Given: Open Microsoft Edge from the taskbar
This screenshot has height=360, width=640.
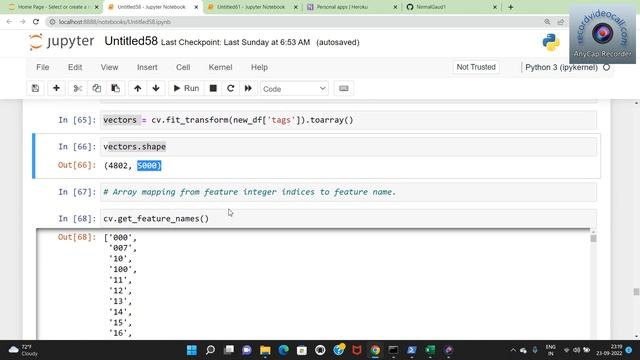Looking at the screenshot, I should pyautogui.click(x=284, y=350).
